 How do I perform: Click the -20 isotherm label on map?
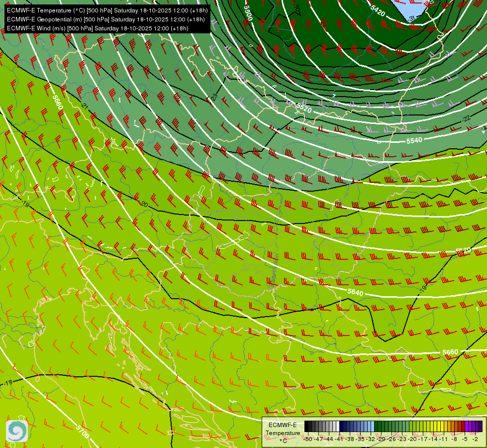tap(143, 204)
